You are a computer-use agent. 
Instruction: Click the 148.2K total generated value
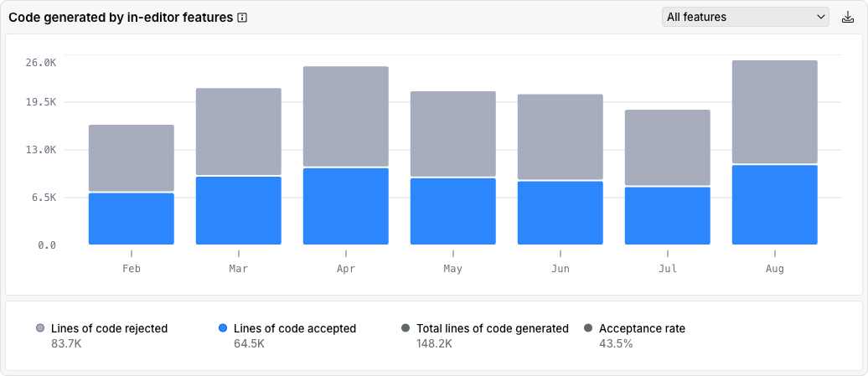coord(434,343)
